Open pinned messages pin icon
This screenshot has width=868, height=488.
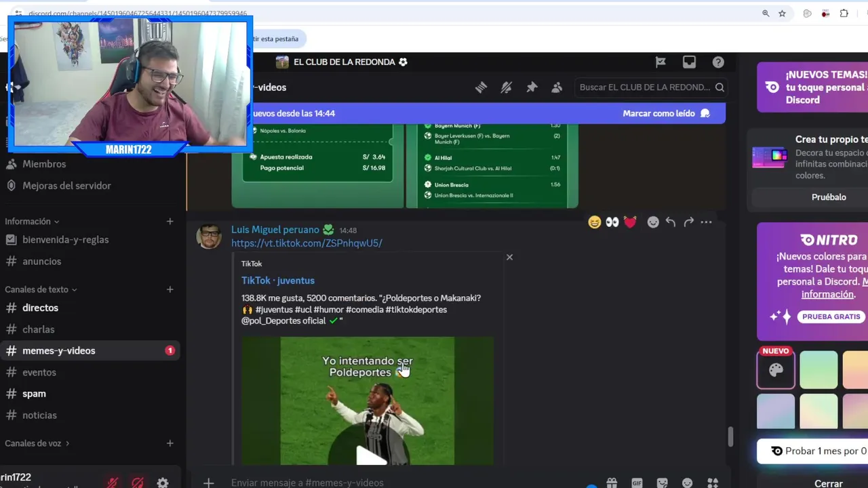532,87
